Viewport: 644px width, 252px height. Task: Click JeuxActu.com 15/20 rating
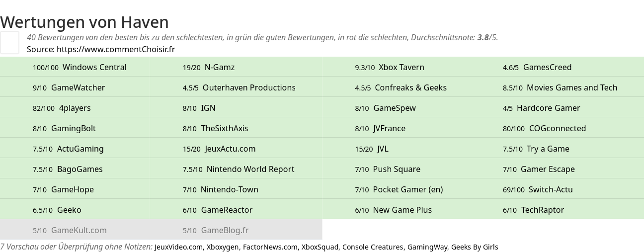[219, 149]
